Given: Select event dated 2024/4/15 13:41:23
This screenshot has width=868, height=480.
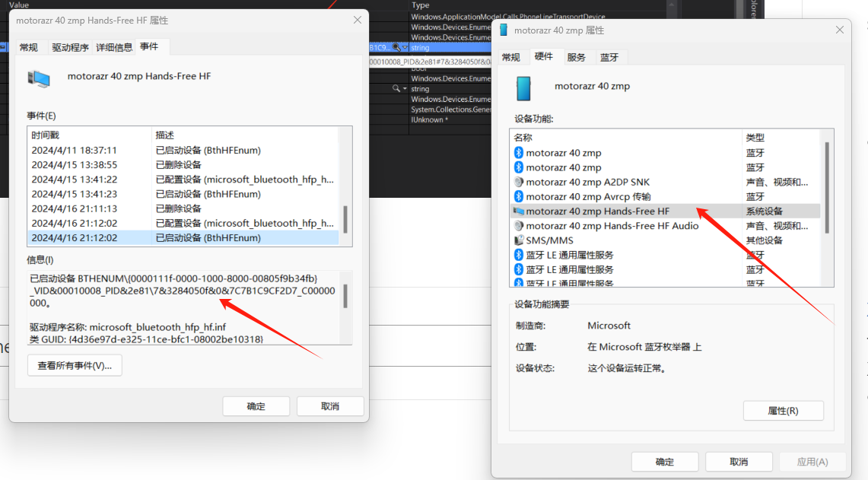Looking at the screenshot, I should (183, 194).
